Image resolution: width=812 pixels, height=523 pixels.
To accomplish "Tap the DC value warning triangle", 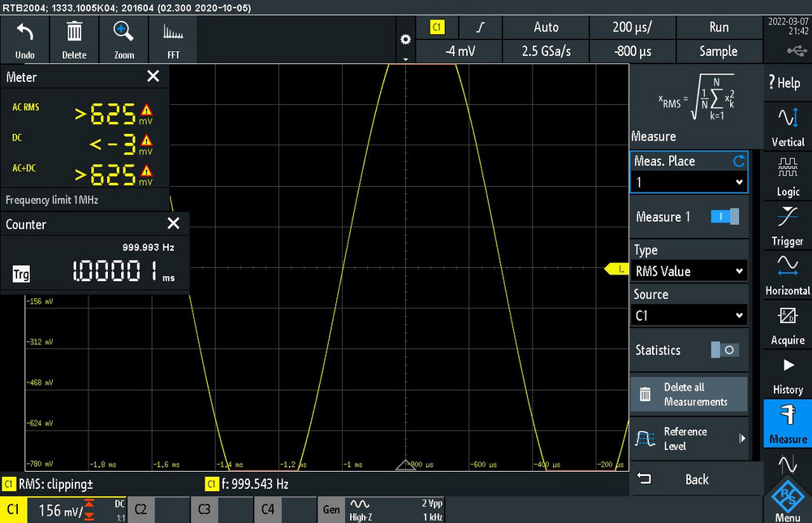I will click(146, 140).
